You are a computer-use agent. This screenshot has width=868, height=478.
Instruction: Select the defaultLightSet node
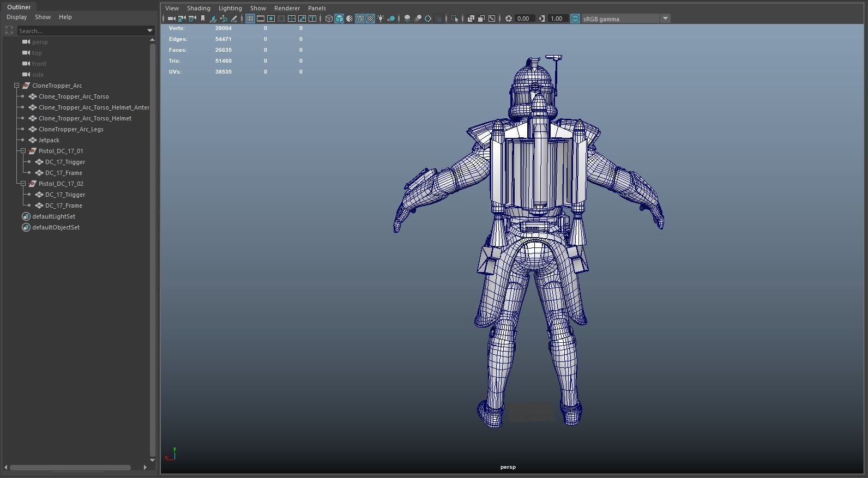click(53, 216)
